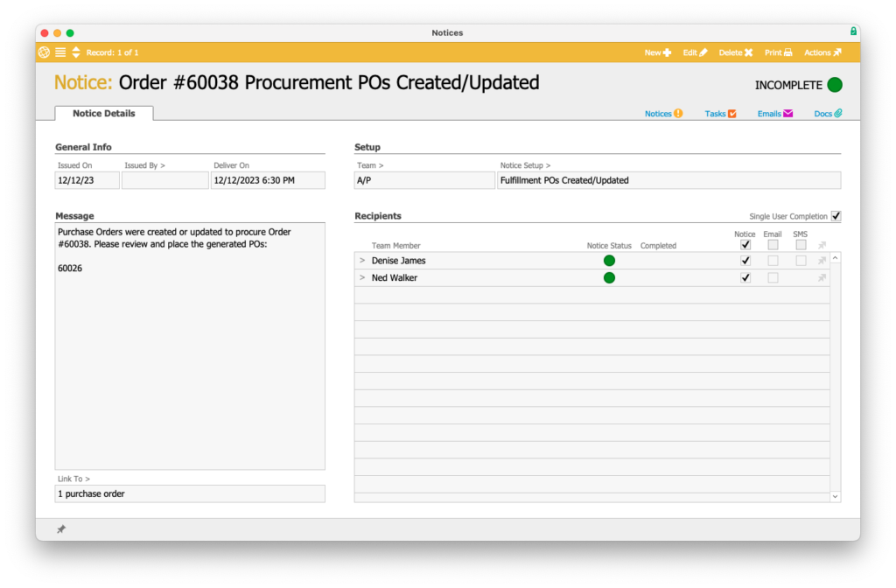Uncheck Single User Completion
The height and width of the screenshot is (588, 896).
point(836,216)
